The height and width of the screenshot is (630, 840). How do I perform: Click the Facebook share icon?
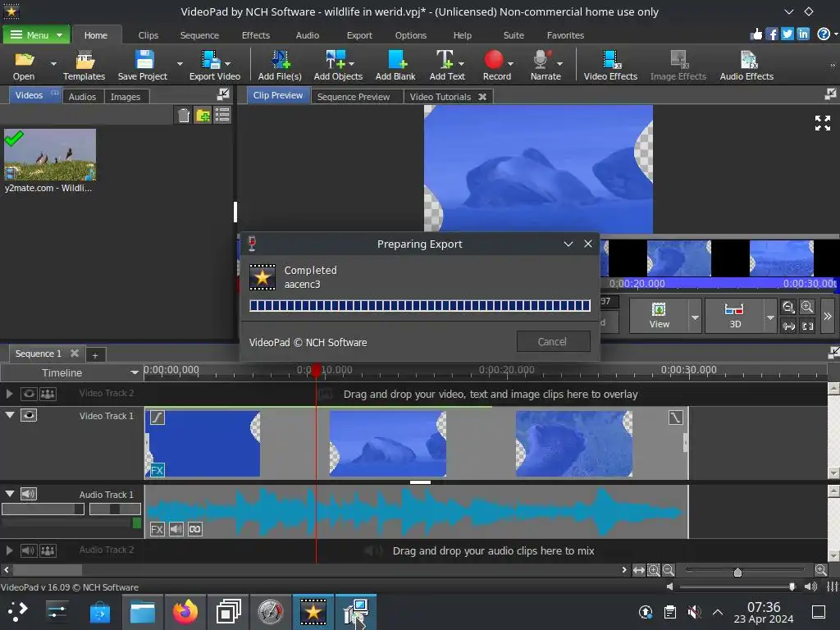(x=771, y=34)
